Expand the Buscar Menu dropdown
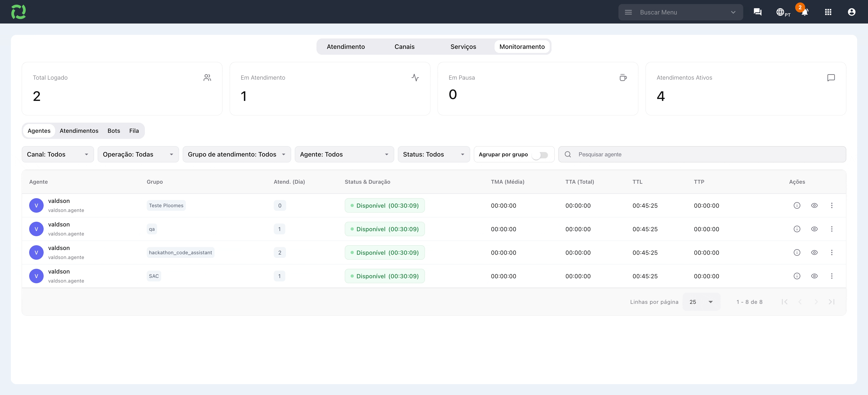 (733, 12)
